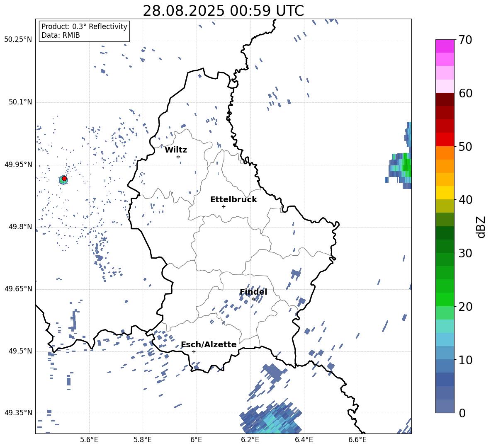This screenshot has width=491, height=448.
Task: Click the colorbar tick label 40
Action: pyautogui.click(x=465, y=200)
